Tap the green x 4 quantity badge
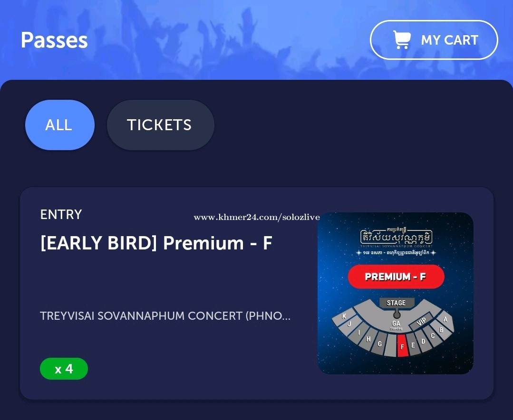 [64, 369]
